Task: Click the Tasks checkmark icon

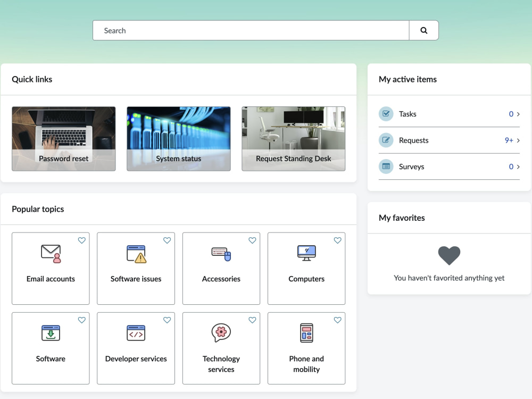Action: point(386,114)
